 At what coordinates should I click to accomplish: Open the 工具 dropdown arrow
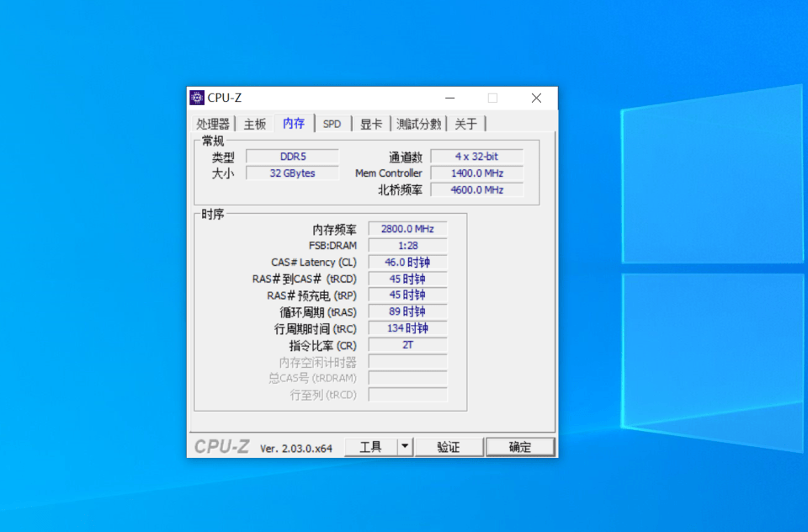[x=404, y=446]
